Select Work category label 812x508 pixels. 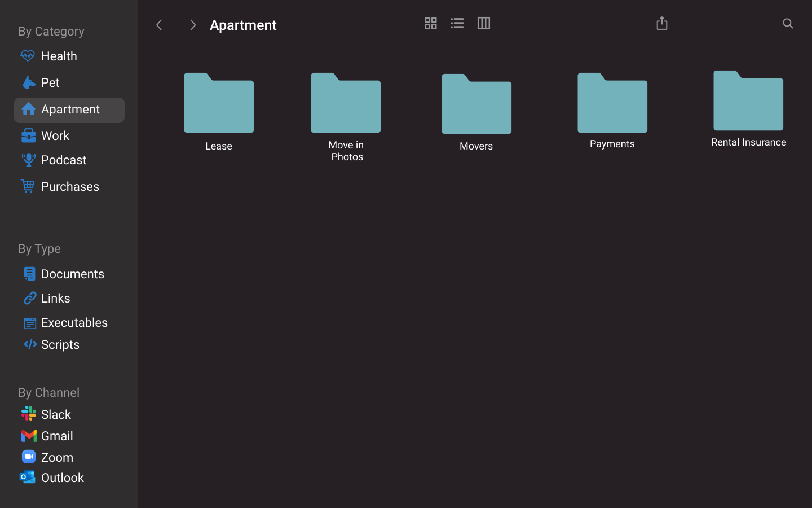(56, 135)
